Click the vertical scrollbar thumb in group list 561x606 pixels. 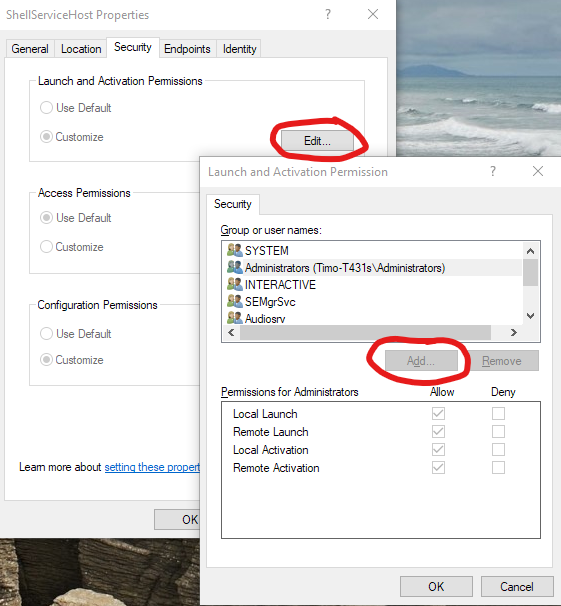(x=530, y=272)
